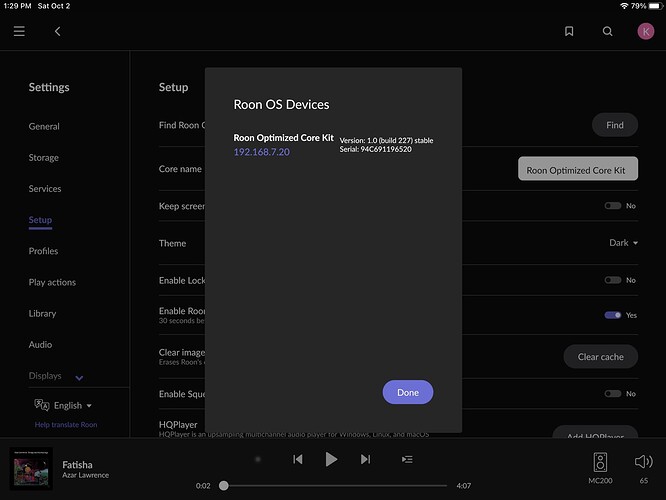This screenshot has width=666, height=500.
Task: Click the track progress slider knob
Action: pos(223,486)
